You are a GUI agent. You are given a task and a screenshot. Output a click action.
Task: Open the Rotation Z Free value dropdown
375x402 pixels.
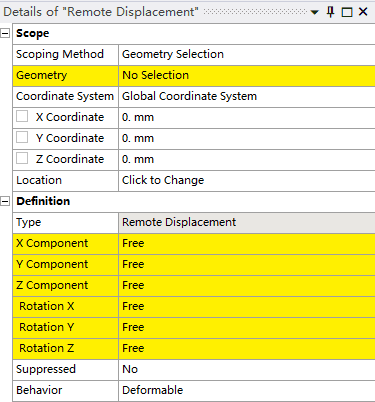click(247, 348)
